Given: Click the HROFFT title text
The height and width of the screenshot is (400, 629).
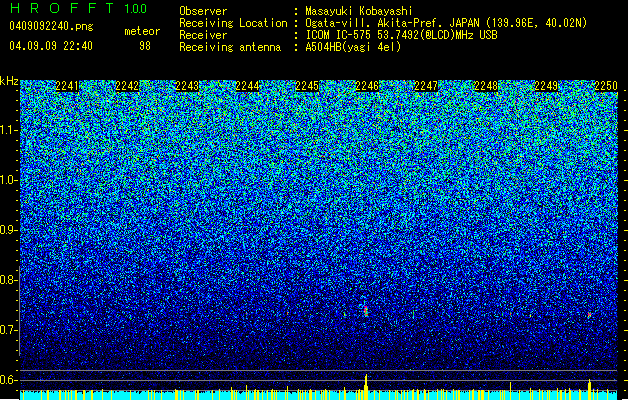Looking at the screenshot, I should pyautogui.click(x=62, y=8).
